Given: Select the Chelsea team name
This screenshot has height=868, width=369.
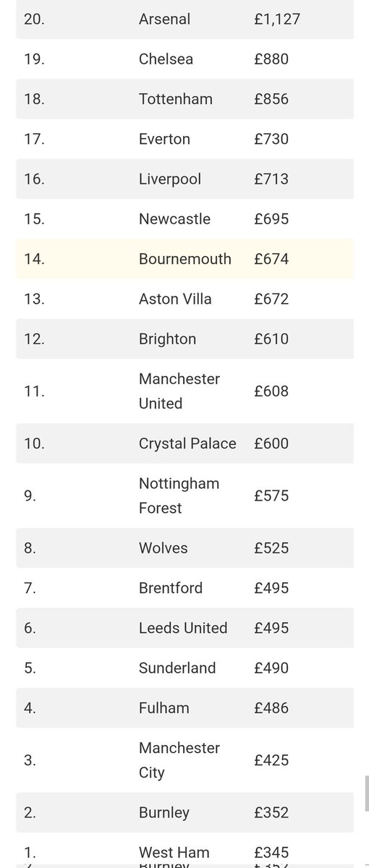Looking at the screenshot, I should [166, 59].
